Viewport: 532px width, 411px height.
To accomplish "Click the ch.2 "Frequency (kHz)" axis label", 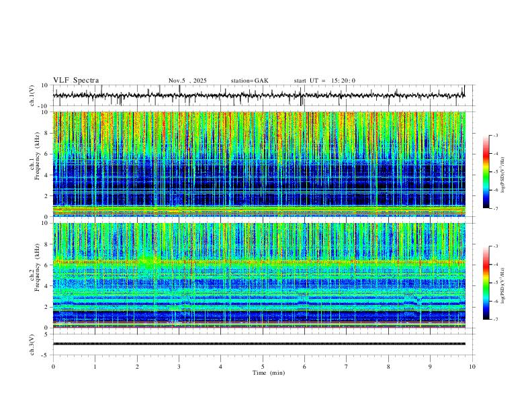I will point(37,267).
